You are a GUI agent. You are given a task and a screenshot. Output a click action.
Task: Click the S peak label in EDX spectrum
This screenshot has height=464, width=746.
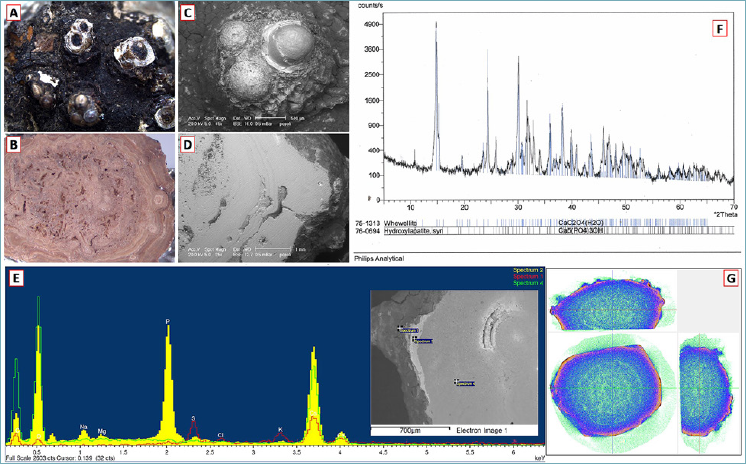[193, 419]
